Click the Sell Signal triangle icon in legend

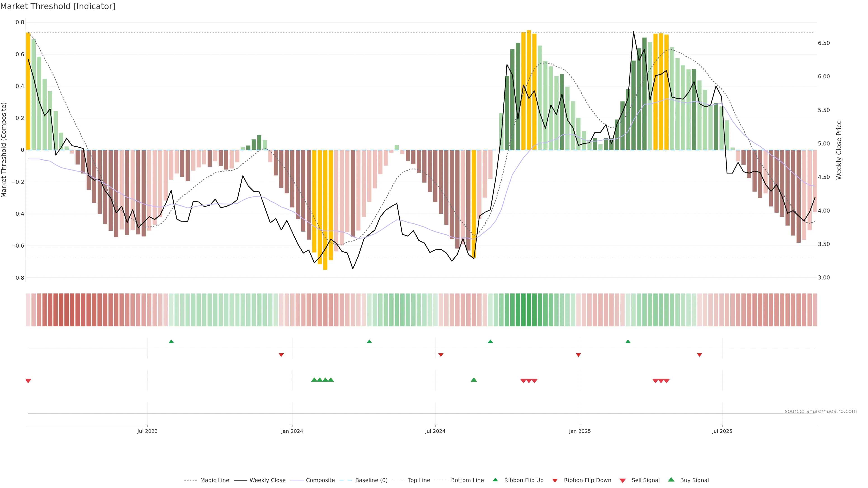coord(622,480)
